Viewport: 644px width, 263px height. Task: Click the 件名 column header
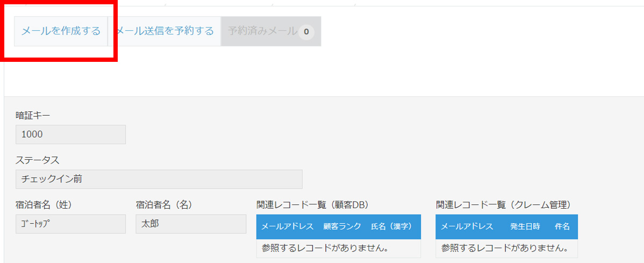click(562, 226)
